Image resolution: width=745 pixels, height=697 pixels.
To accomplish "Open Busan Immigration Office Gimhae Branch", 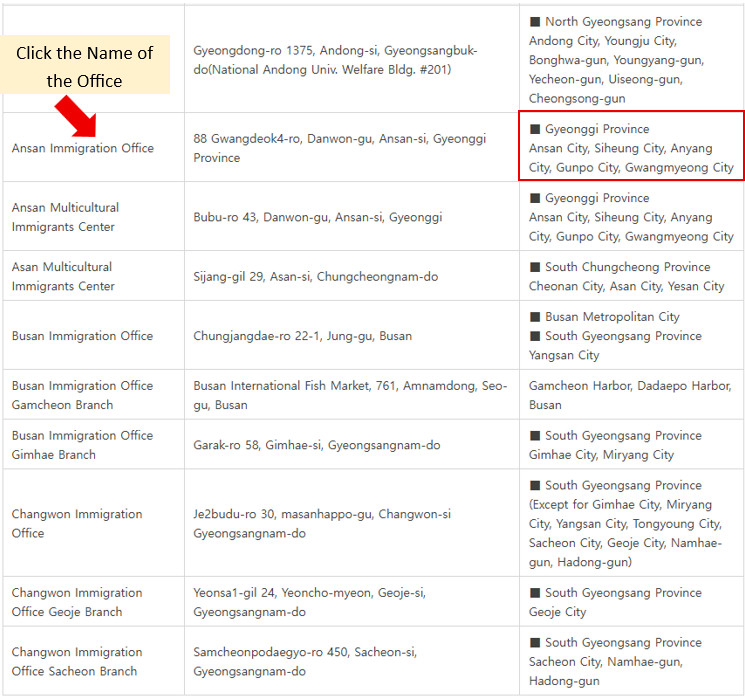I will coord(82,445).
